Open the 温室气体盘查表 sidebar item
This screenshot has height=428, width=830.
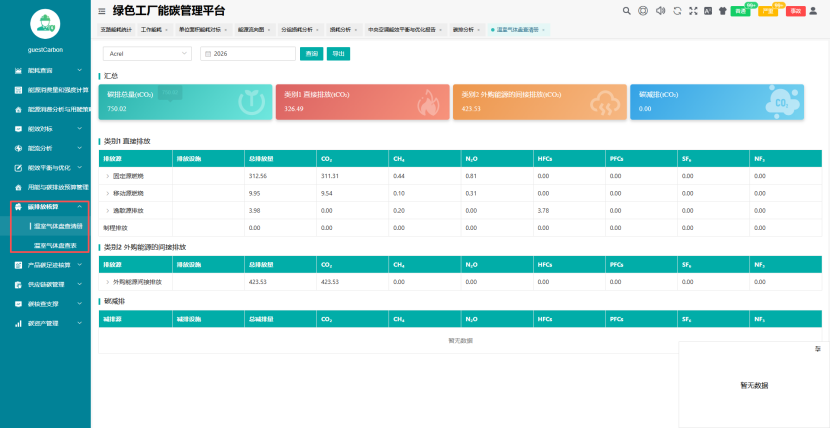click(55, 245)
